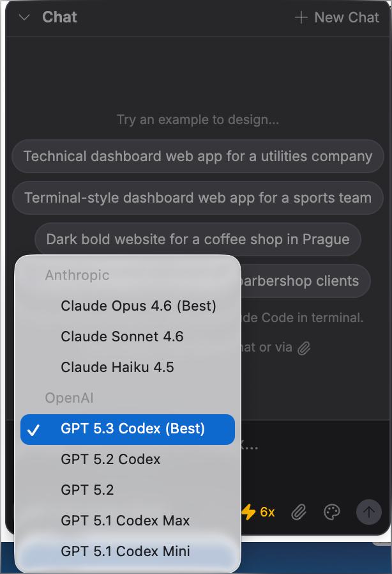Open the color palette theme icon
Image resolution: width=392 pixels, height=574 pixels.
[x=332, y=512]
